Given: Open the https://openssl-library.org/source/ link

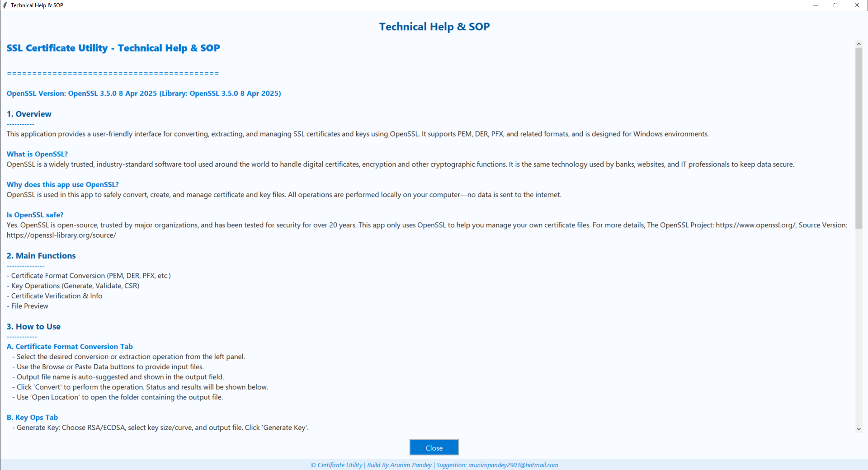Looking at the screenshot, I should coord(61,235).
